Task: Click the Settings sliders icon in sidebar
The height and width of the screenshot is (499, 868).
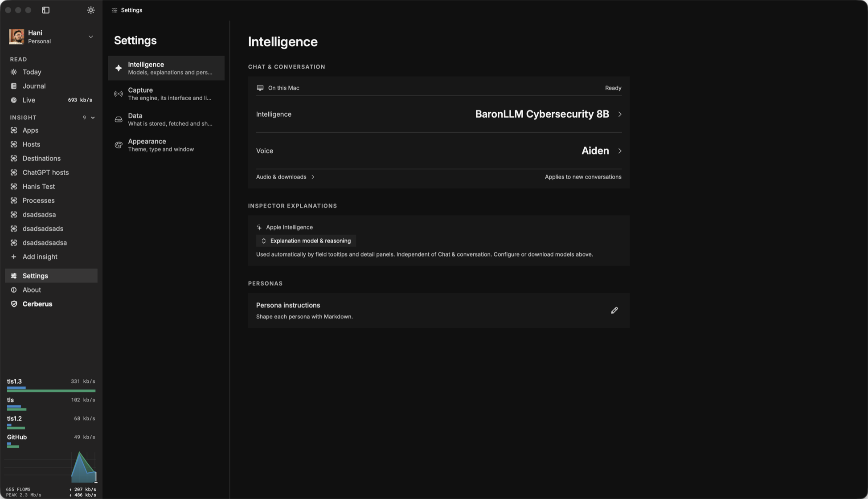Action: [14, 276]
